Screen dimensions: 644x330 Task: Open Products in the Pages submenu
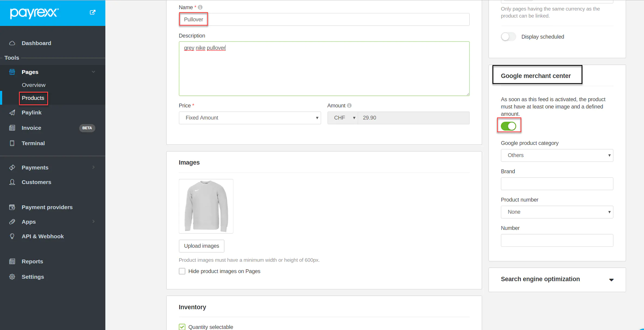[x=33, y=98]
